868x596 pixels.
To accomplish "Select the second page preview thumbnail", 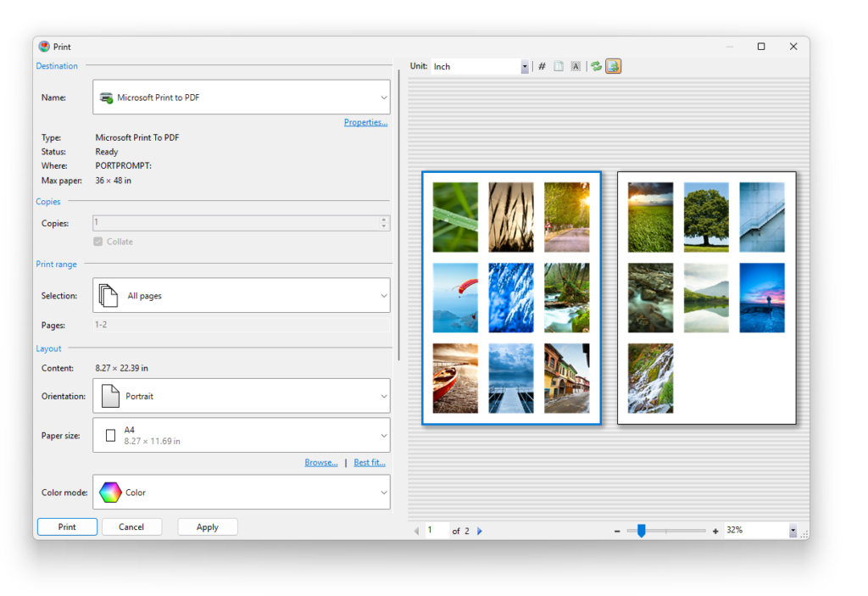I will [x=706, y=298].
